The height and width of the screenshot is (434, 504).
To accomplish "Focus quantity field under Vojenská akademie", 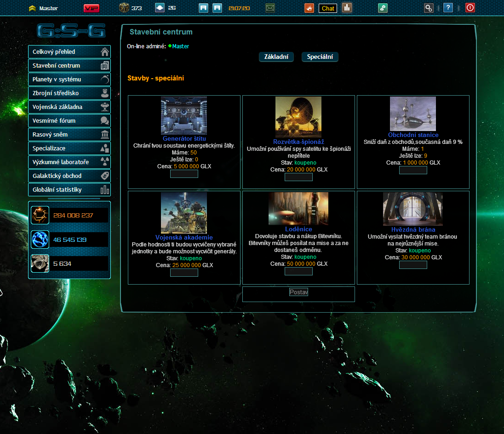I will point(184,273).
